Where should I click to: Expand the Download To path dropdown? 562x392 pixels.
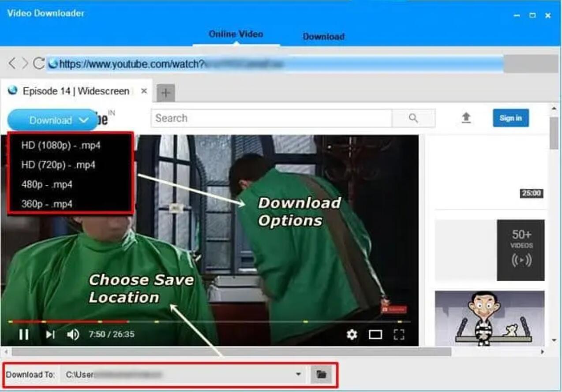coord(298,374)
